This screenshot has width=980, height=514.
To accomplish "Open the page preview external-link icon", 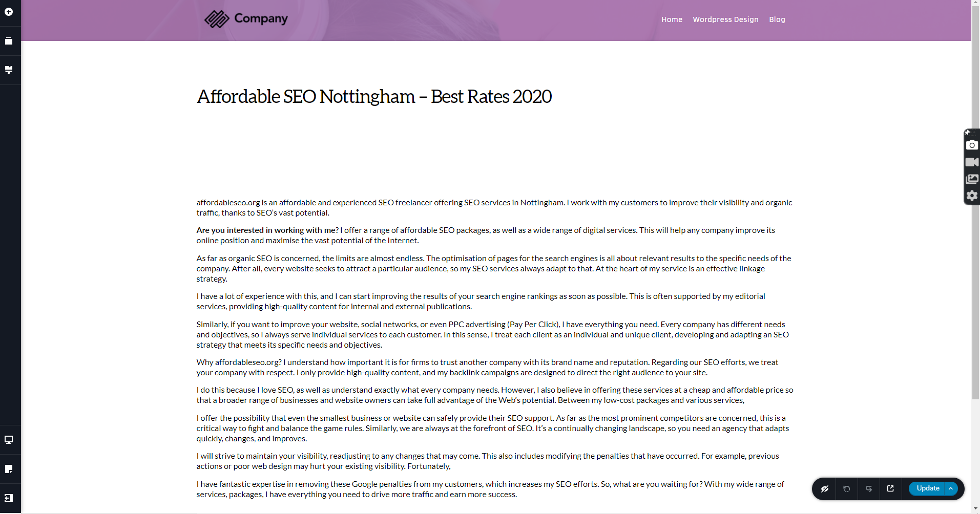I will point(890,489).
